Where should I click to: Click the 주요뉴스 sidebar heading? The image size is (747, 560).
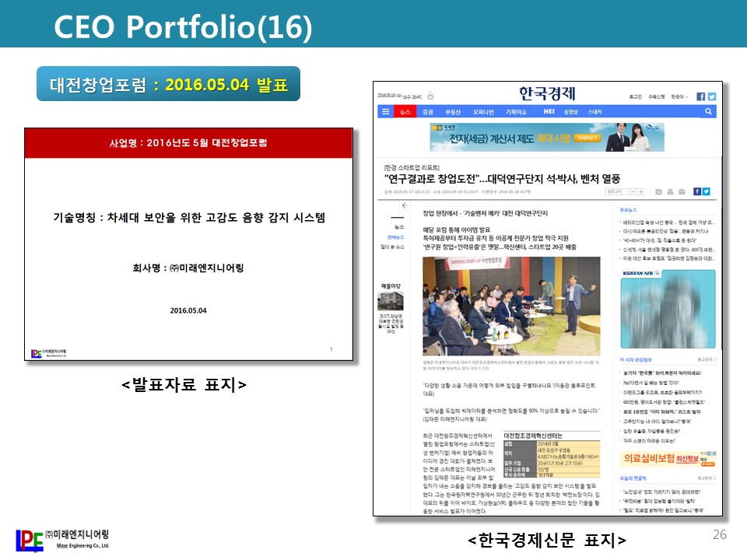[x=628, y=210]
